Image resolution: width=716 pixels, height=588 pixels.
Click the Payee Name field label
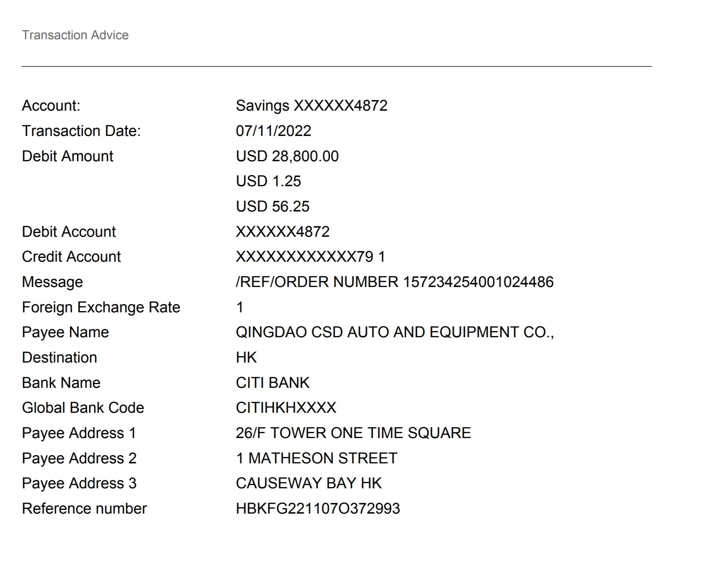click(65, 332)
